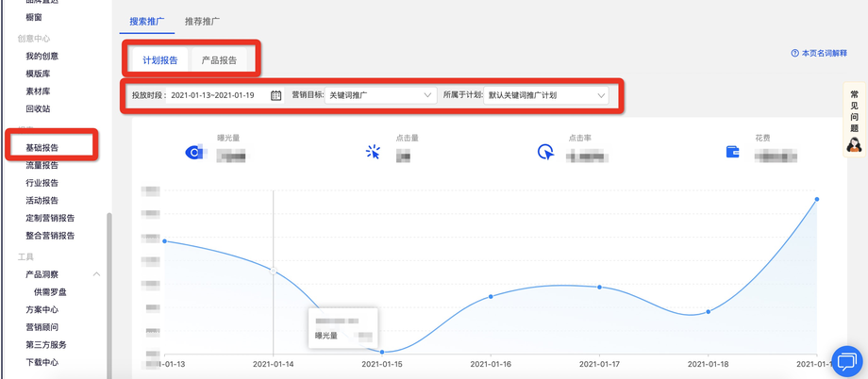This screenshot has width=868, height=379.
Task: Open the 营销目标 dropdown
Action: tap(378, 95)
